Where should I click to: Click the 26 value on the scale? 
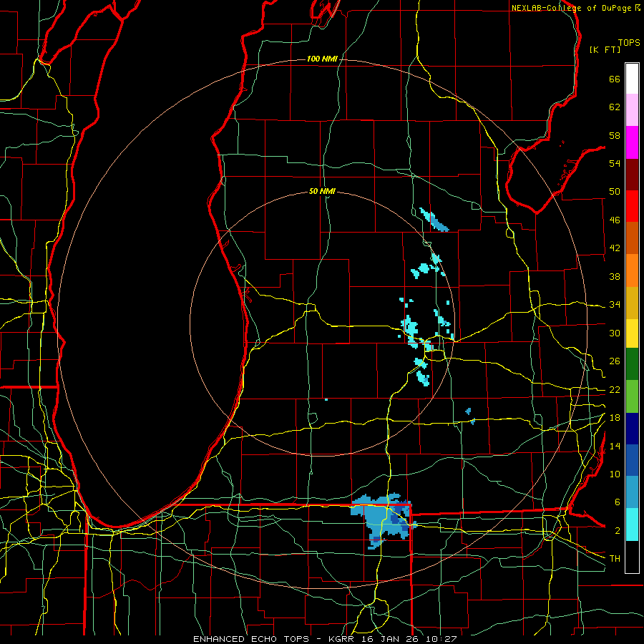[x=615, y=361]
